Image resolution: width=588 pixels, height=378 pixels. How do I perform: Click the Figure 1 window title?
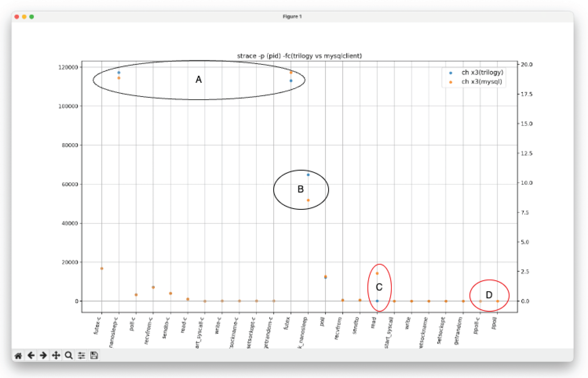point(292,16)
